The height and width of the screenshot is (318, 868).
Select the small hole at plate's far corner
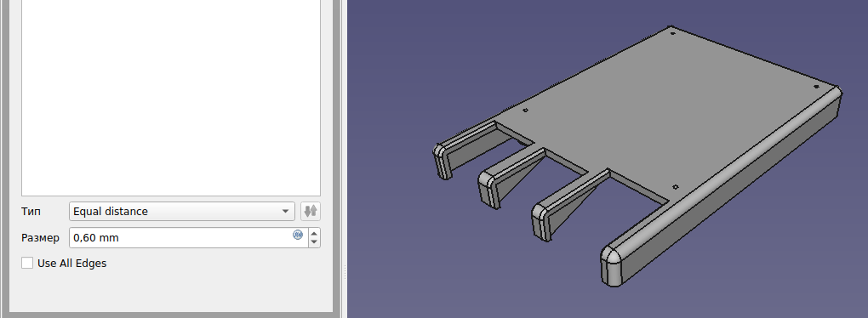tap(673, 33)
